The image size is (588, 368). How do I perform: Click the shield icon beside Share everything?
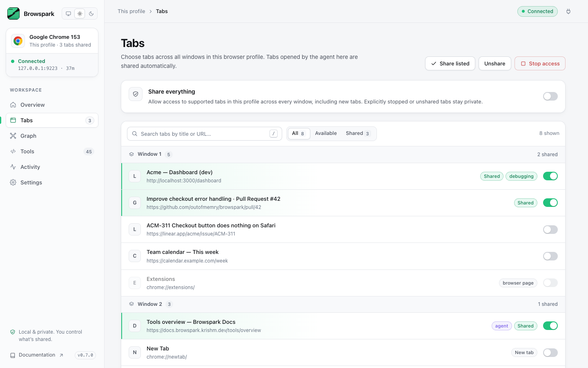pos(136,94)
